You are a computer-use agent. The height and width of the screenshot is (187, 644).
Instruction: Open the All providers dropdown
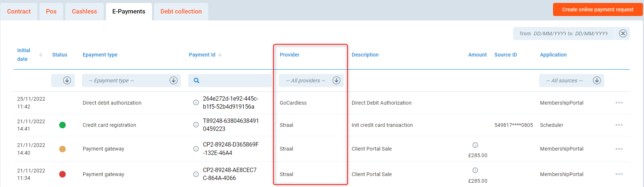click(311, 81)
